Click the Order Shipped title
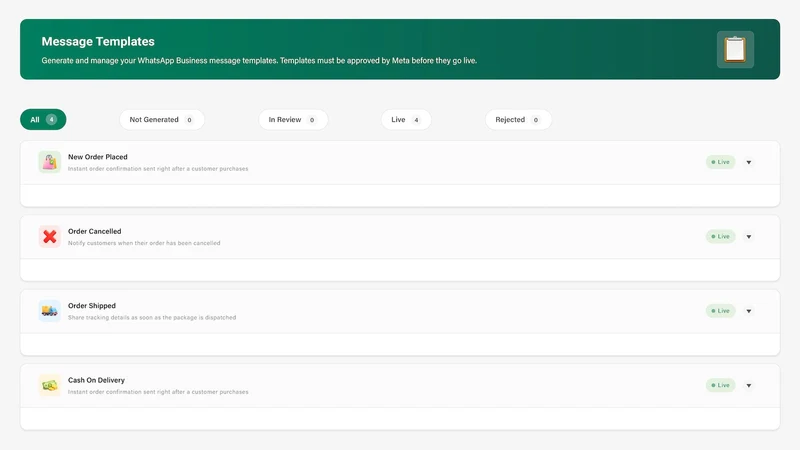The height and width of the screenshot is (450, 800). [x=92, y=306]
